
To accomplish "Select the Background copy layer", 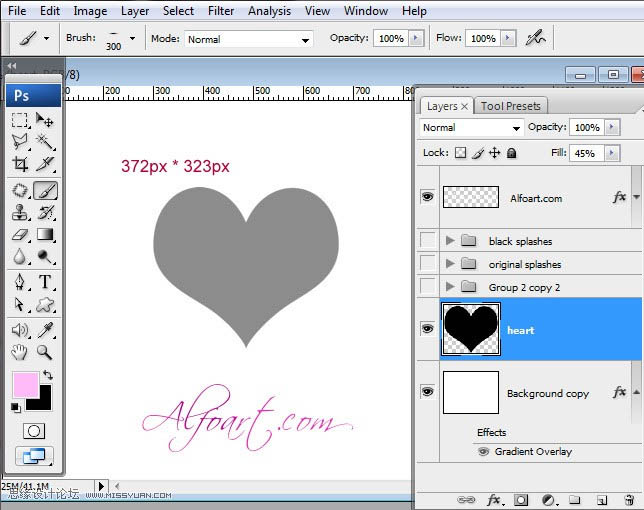I will tap(547, 393).
